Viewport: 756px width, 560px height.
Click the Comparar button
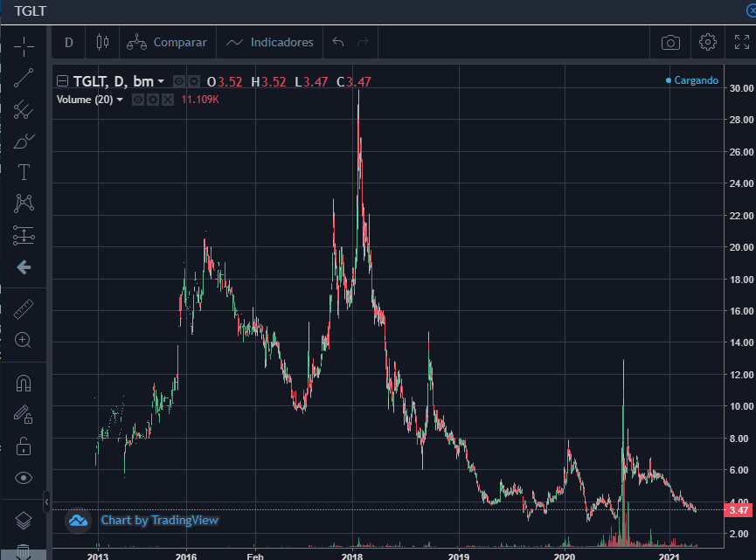167,42
